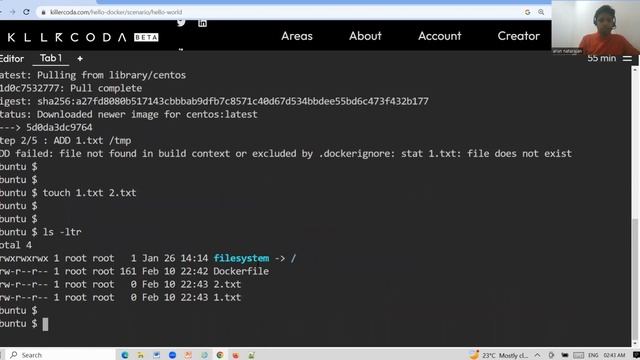Click the terminal cursor at last prompt
This screenshot has height=360, width=640.
click(45, 324)
